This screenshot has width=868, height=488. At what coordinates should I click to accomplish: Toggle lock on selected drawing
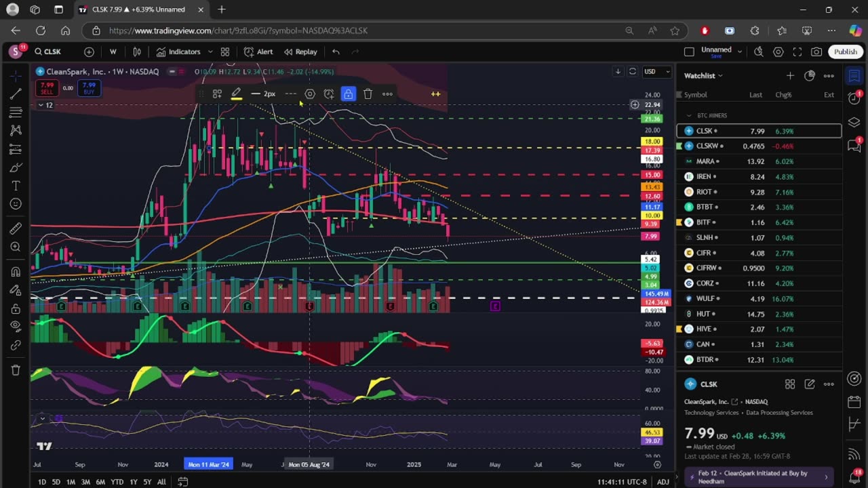tap(348, 94)
